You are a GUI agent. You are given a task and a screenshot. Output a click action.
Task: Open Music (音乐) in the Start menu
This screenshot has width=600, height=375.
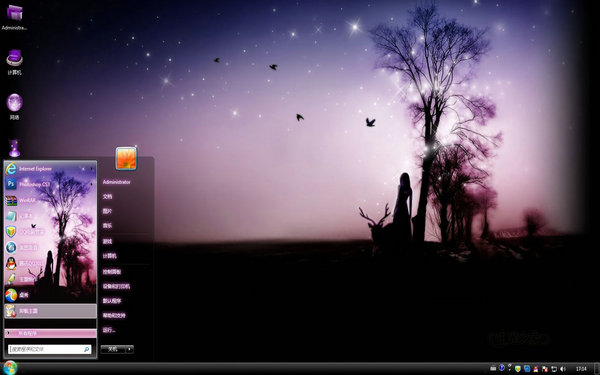coord(107,225)
